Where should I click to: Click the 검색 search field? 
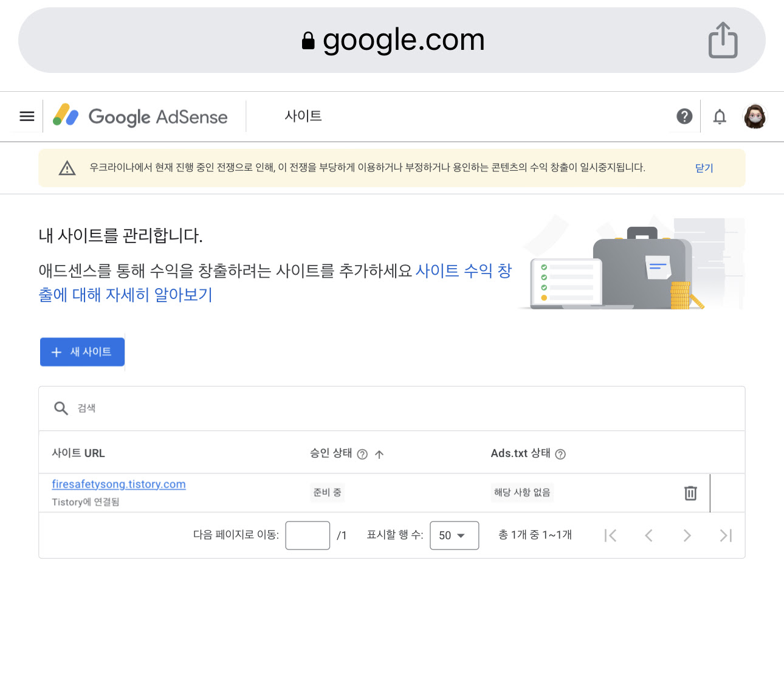392,408
